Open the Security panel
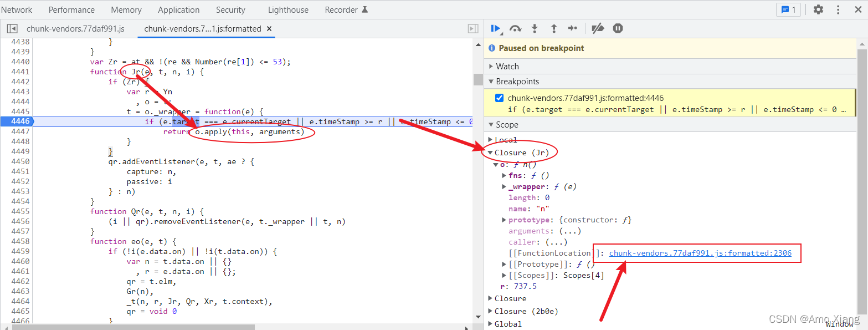This screenshot has width=868, height=330. click(x=230, y=9)
